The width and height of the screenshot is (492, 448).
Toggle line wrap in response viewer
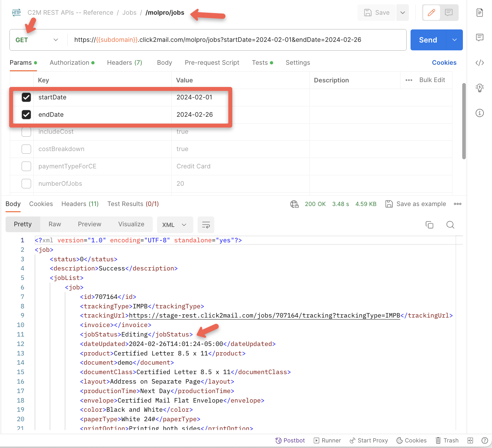pos(206,225)
